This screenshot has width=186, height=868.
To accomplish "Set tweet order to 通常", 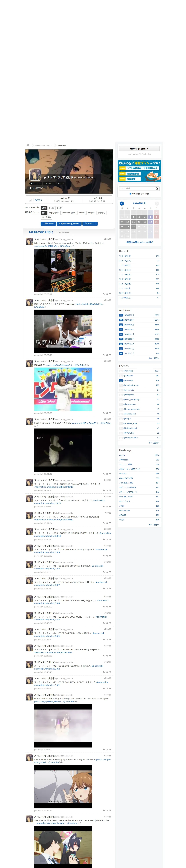I will (44, 208).
